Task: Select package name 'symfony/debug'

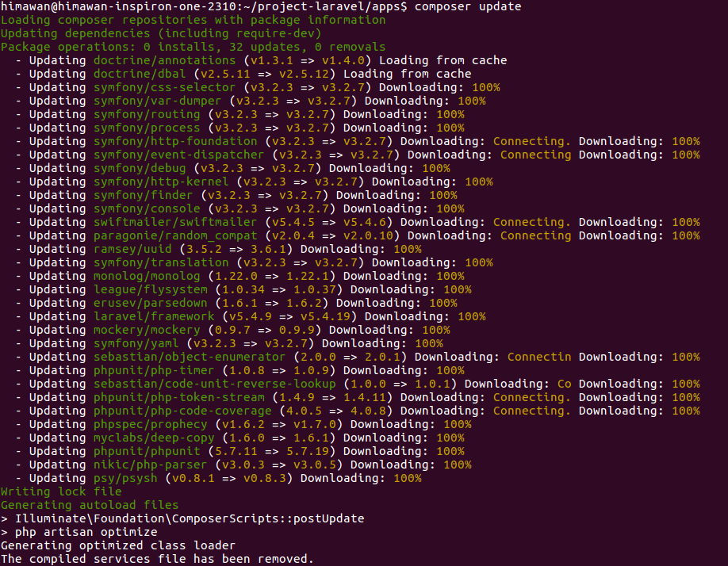Action: [140, 168]
